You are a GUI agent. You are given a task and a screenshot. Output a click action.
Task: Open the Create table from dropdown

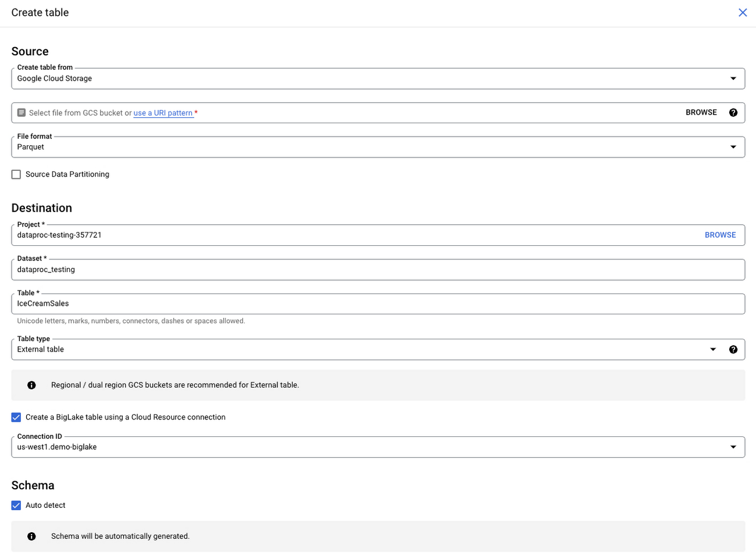(378, 78)
